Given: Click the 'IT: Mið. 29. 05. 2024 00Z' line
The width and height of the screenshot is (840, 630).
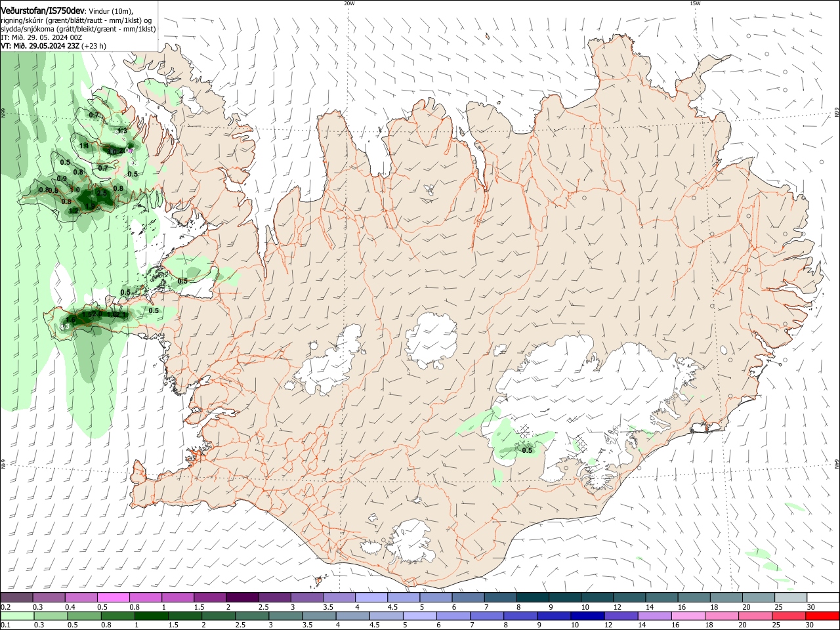Looking at the screenshot, I should (41, 37).
